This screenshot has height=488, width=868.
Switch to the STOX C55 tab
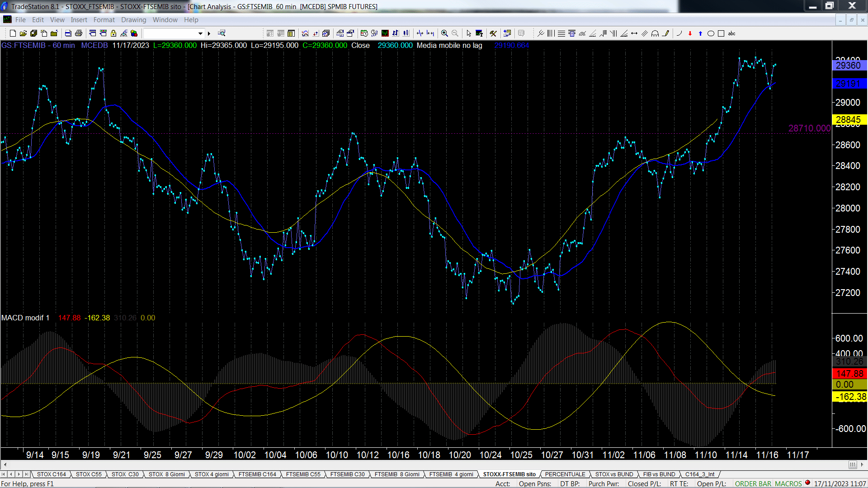tap(89, 474)
